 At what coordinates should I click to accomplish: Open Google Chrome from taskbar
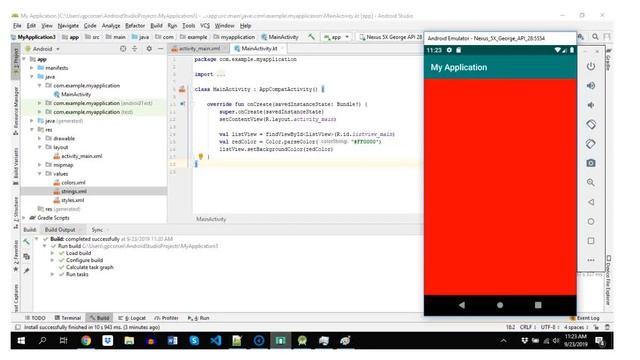point(86,341)
